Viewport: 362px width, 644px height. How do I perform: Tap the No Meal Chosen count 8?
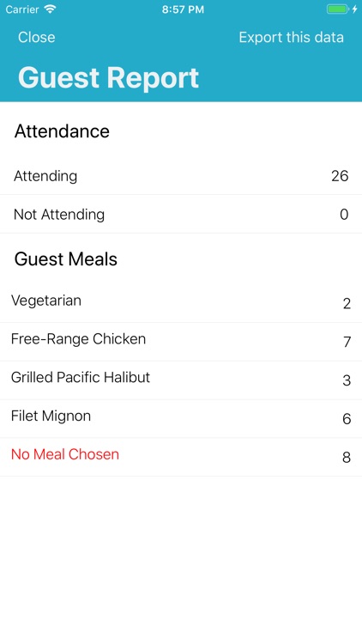pyautogui.click(x=347, y=457)
